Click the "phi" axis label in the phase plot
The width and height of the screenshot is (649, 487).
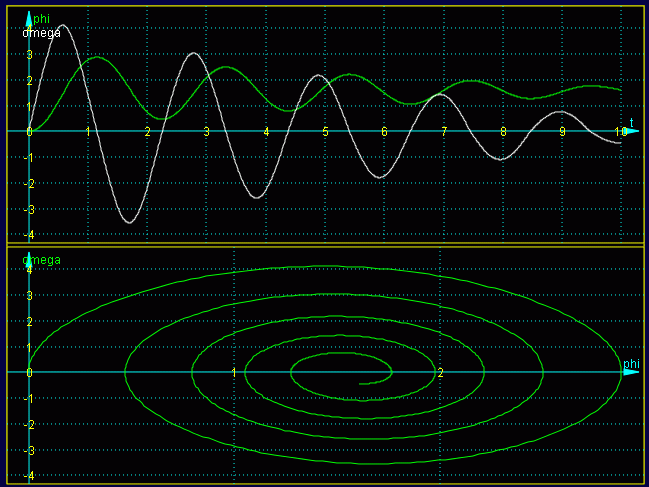[x=631, y=364]
